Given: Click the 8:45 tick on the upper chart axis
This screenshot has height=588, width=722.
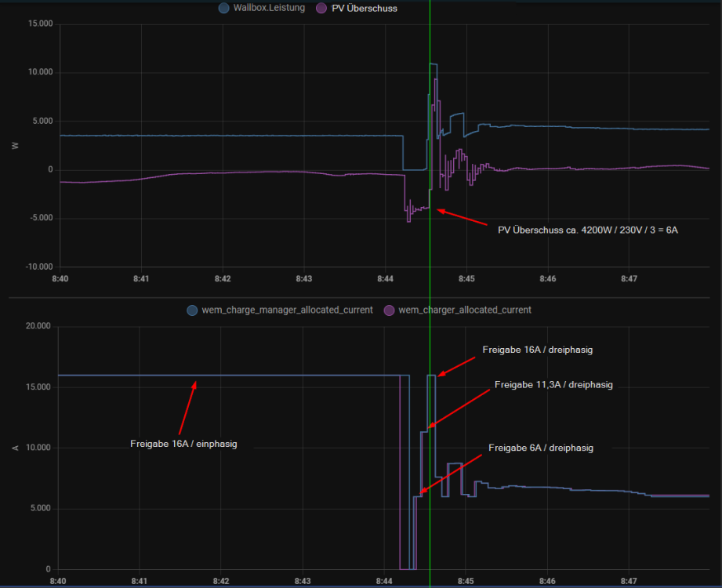Looking at the screenshot, I should [466, 279].
